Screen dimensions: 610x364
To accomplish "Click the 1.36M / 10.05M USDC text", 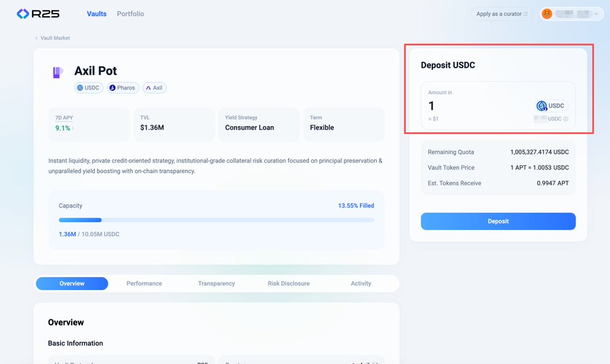I will 89,234.
